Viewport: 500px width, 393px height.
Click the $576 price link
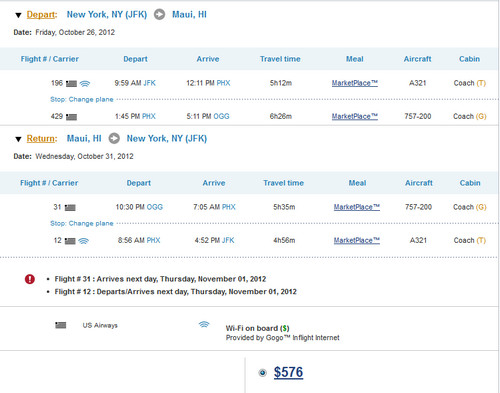tap(288, 372)
